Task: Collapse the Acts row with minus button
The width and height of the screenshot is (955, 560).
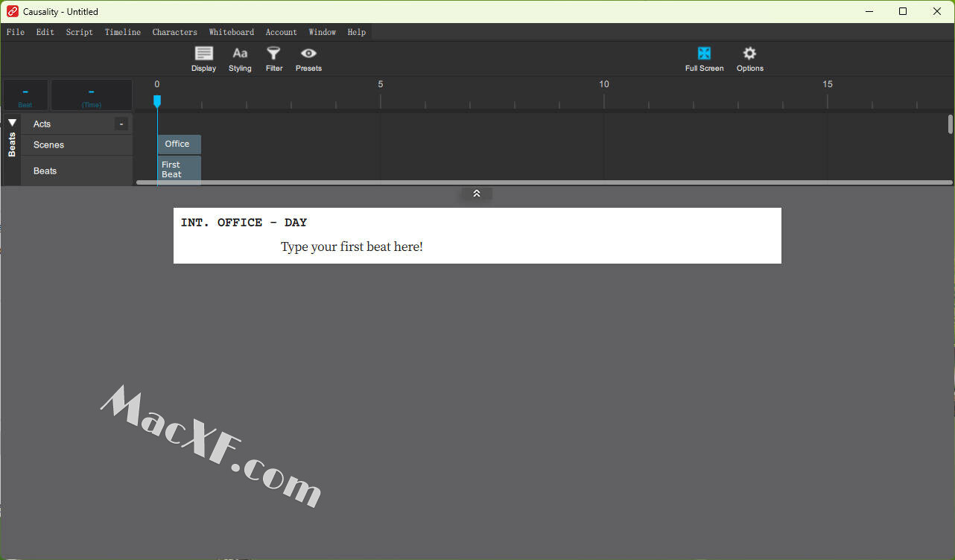Action: click(x=121, y=124)
